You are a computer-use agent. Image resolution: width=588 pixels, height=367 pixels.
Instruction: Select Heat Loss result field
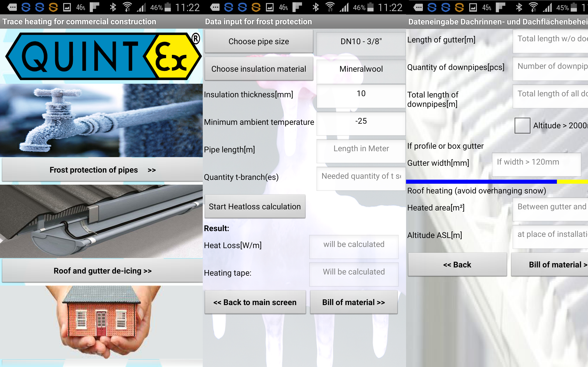click(x=354, y=247)
